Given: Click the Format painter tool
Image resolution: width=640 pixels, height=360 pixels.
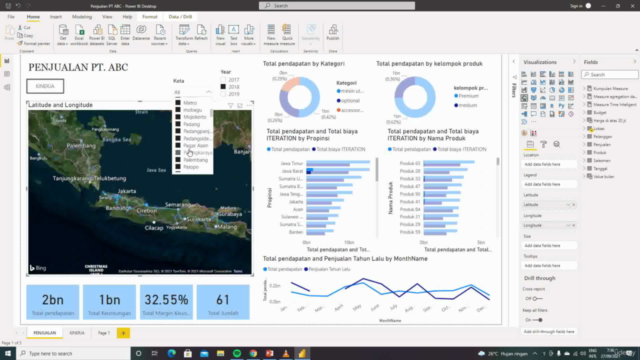Looking at the screenshot, I should (x=33, y=43).
